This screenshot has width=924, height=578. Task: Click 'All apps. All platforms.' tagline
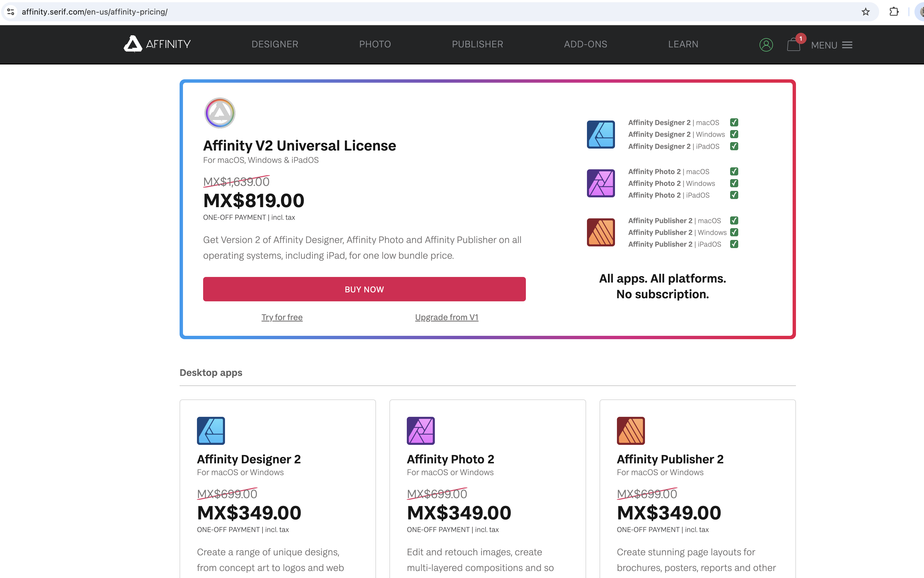[x=662, y=278]
